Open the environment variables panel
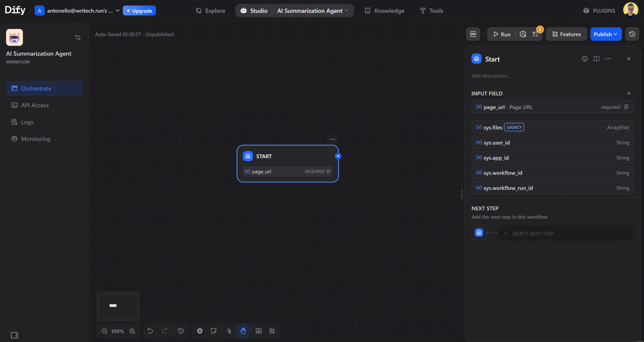This screenshot has width=644, height=342. coord(473,34)
